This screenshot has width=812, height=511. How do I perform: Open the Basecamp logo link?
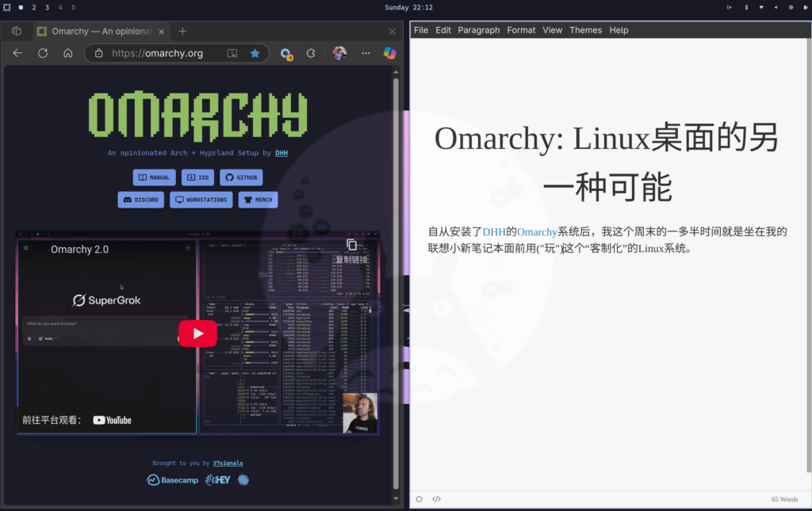(172, 480)
